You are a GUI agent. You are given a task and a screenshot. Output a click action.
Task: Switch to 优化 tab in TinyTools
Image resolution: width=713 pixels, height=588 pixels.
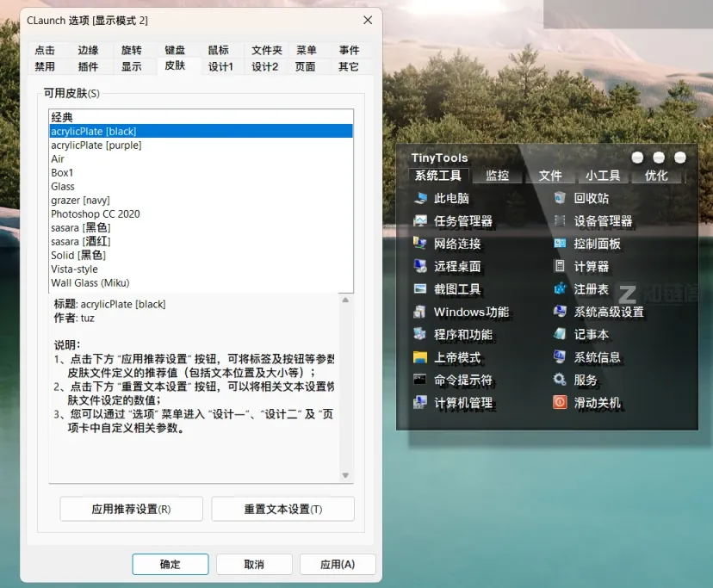pyautogui.click(x=655, y=176)
